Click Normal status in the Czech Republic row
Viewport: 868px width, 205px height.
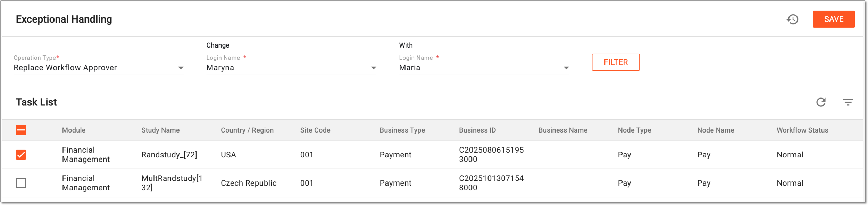pos(790,183)
